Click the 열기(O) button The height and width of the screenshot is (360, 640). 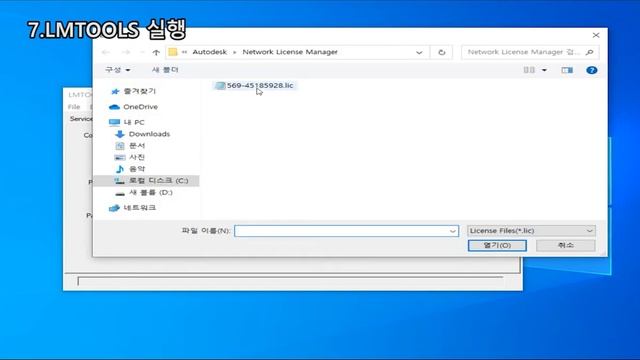497,245
